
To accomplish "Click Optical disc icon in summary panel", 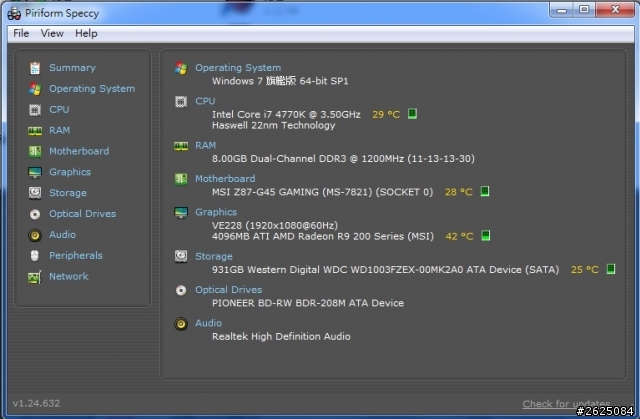I will click(181, 290).
